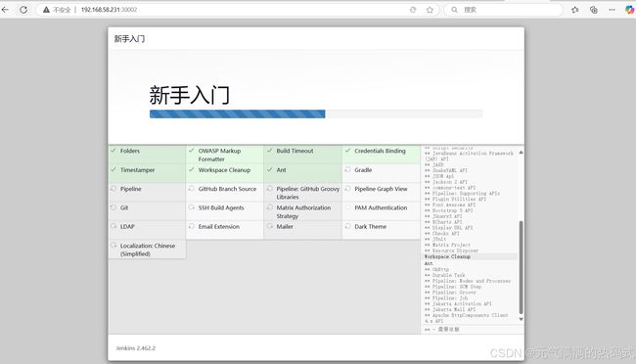Click the check mark beside OWASP Markup Formatter
Screen dimensions: 636x364
(191, 151)
